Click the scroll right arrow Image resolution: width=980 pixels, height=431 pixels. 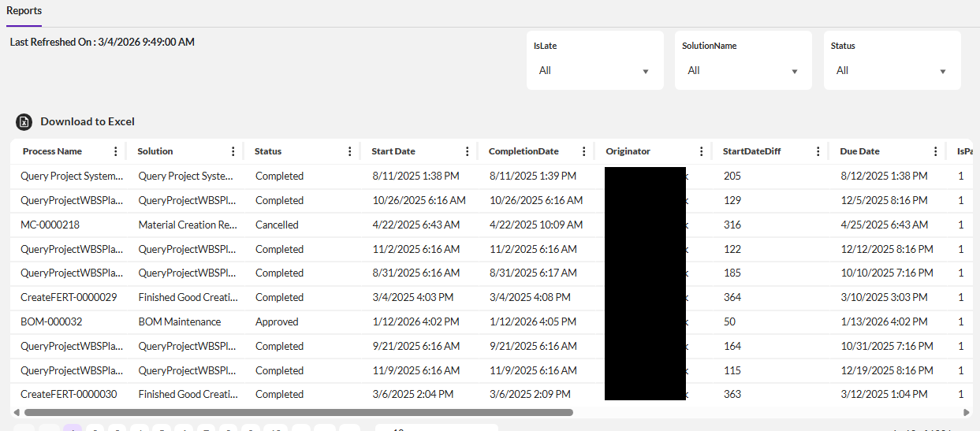tap(967, 412)
